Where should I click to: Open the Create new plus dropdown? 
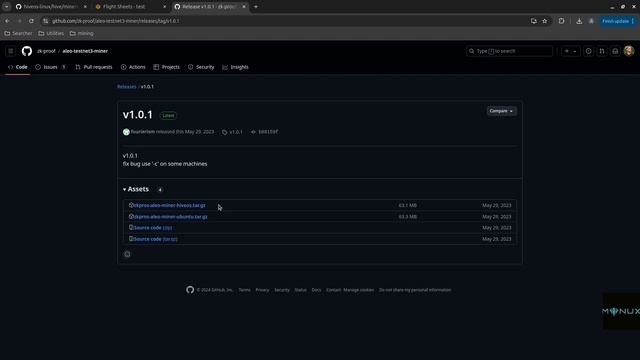570,51
